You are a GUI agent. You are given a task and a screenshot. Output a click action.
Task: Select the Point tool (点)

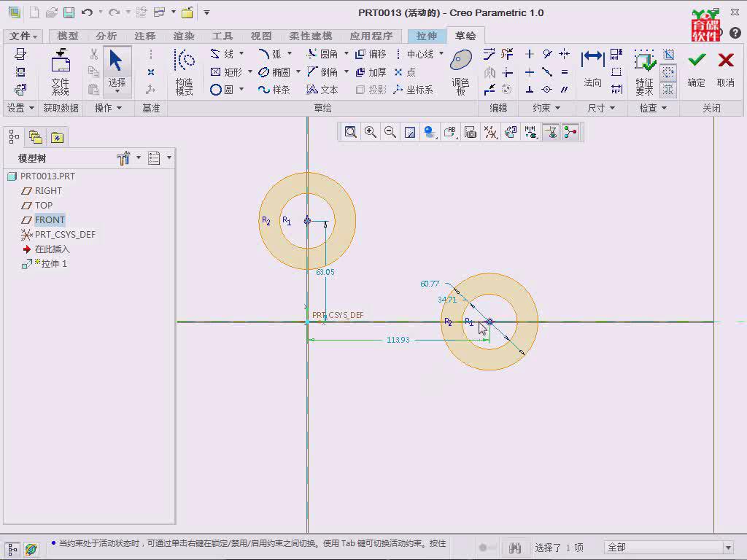tap(406, 72)
